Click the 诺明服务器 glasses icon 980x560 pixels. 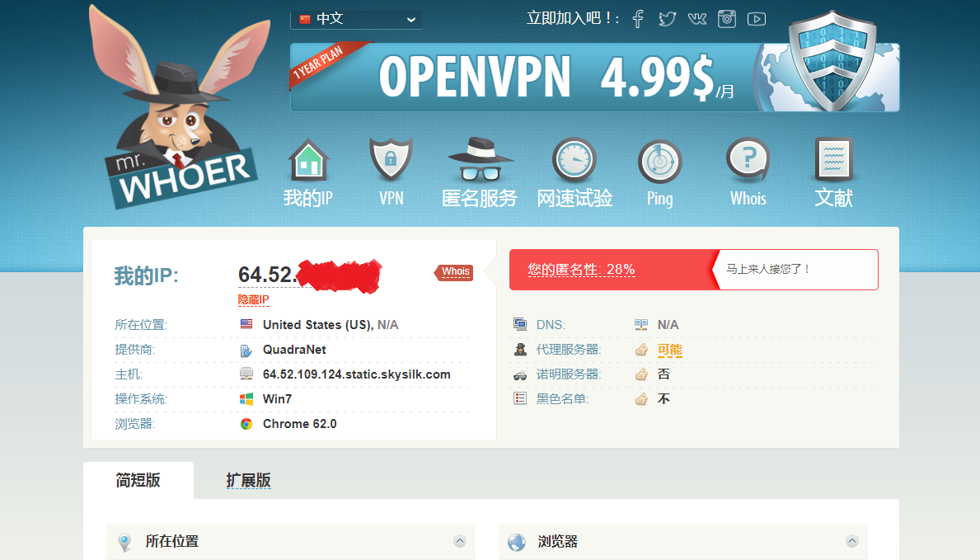pyautogui.click(x=520, y=374)
